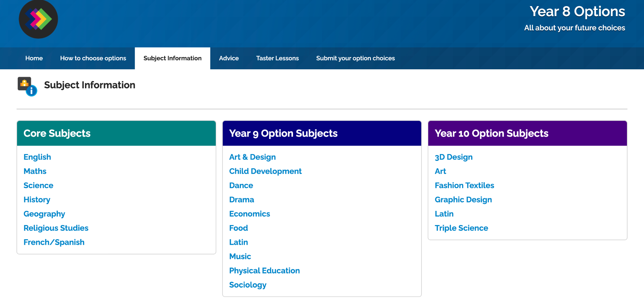Open Submit your option choices
The image size is (644, 305).
355,58
